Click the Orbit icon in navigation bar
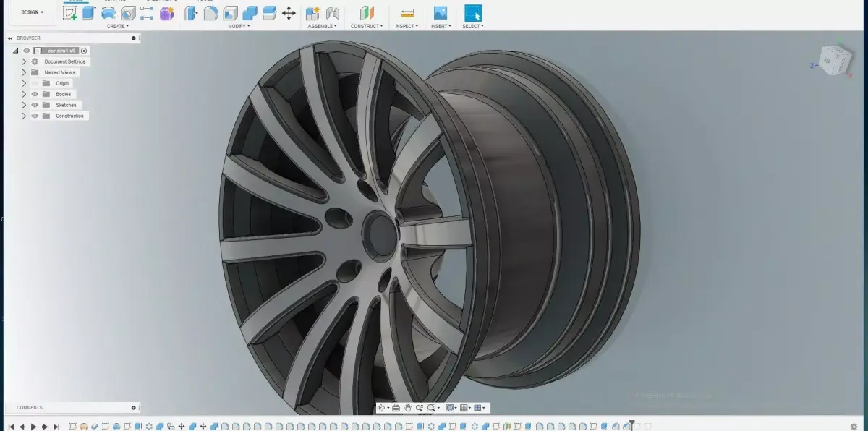The height and width of the screenshot is (431, 868). tap(381, 407)
